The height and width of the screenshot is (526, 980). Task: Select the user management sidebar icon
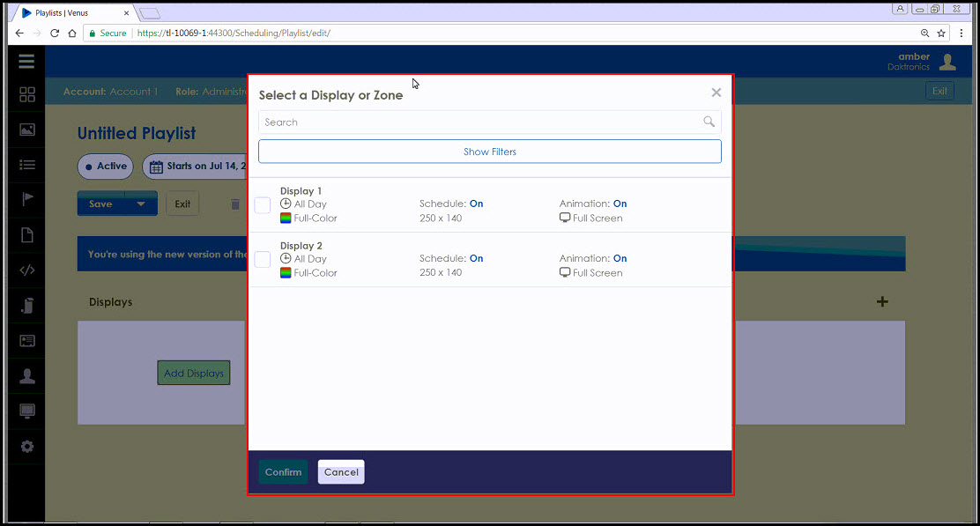tap(26, 376)
